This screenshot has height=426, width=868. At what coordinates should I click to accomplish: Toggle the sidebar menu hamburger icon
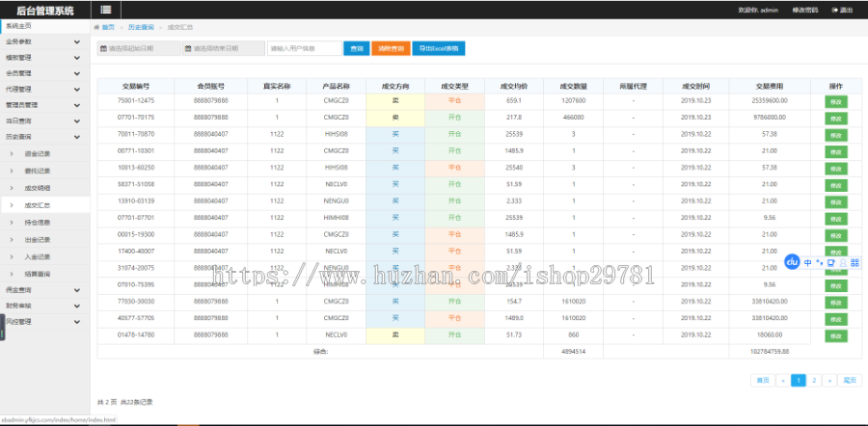pyautogui.click(x=104, y=10)
